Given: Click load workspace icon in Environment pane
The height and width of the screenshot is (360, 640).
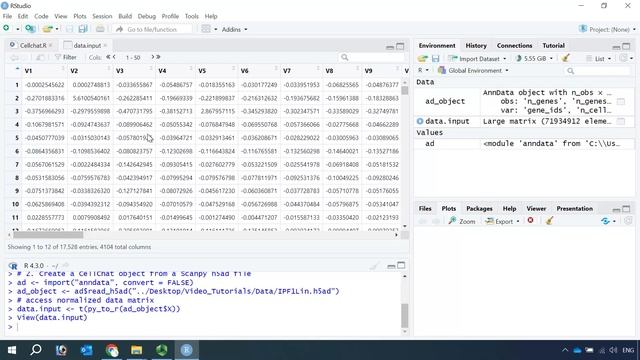Looking at the screenshot, I should coord(422,59).
